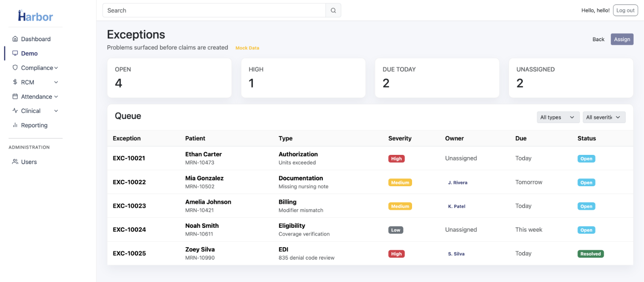The width and height of the screenshot is (644, 282).
Task: Click the search magnifier icon
Action: 333,10
